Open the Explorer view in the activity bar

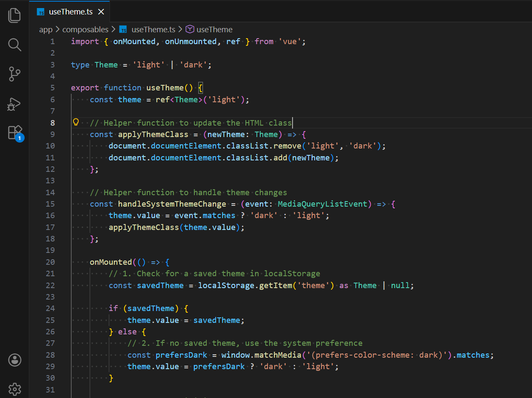[14, 15]
